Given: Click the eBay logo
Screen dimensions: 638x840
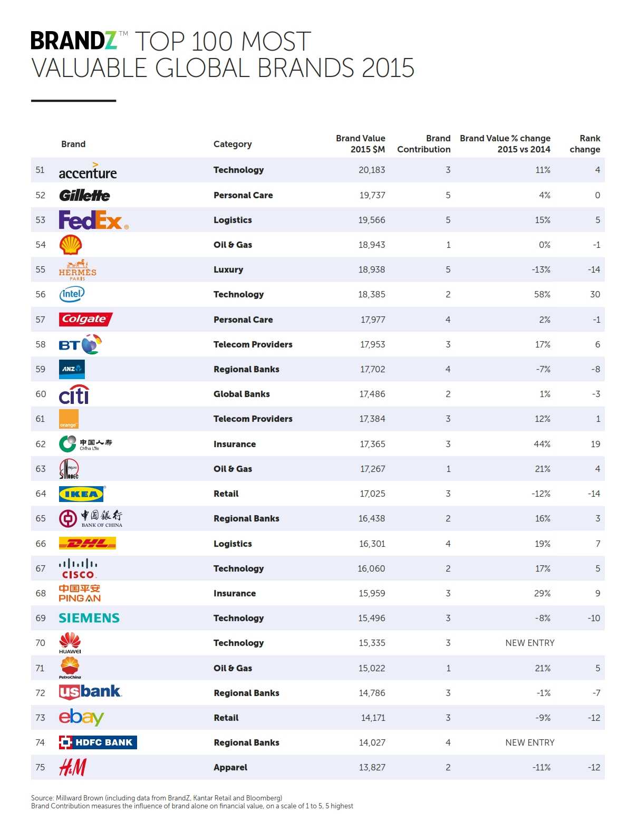Looking at the screenshot, I should click(x=81, y=718).
